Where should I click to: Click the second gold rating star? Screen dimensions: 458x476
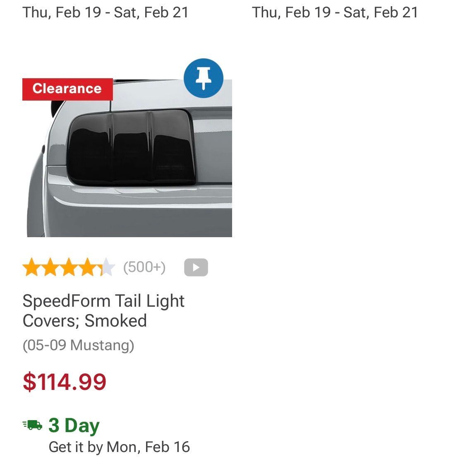[x=50, y=267]
